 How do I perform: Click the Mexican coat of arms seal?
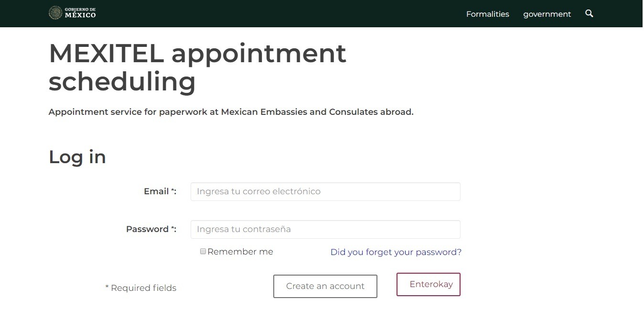(55, 13)
